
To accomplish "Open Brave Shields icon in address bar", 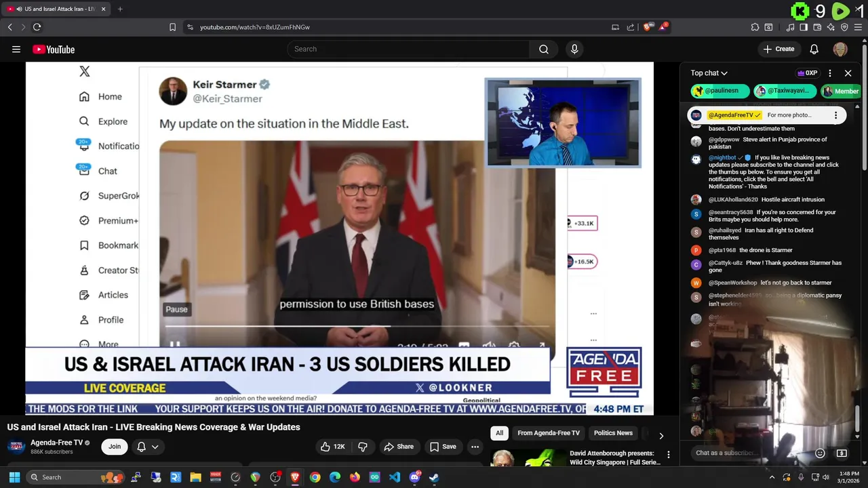I will [x=649, y=27].
